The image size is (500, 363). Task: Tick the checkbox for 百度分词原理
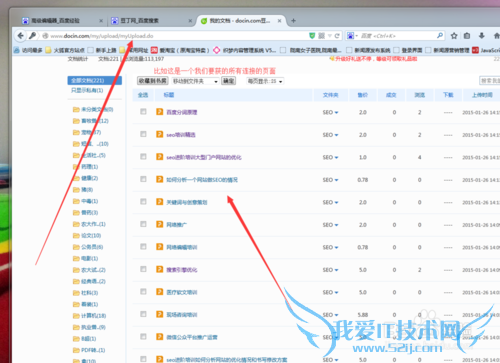coord(143,112)
